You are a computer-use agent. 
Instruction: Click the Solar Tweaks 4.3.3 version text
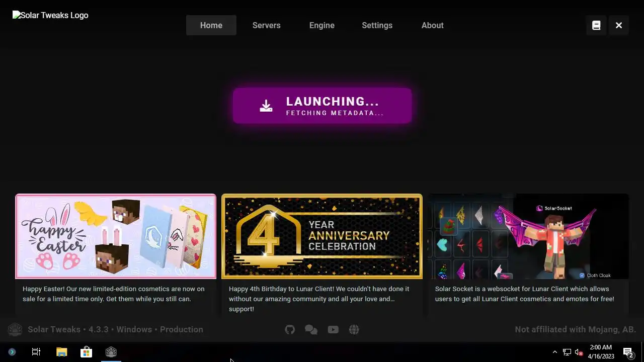click(116, 330)
